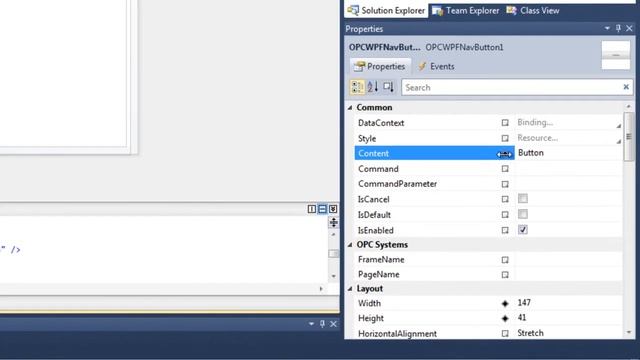Screen dimensions: 640x360
Task: Open FrameName property marker
Action: [505, 260]
